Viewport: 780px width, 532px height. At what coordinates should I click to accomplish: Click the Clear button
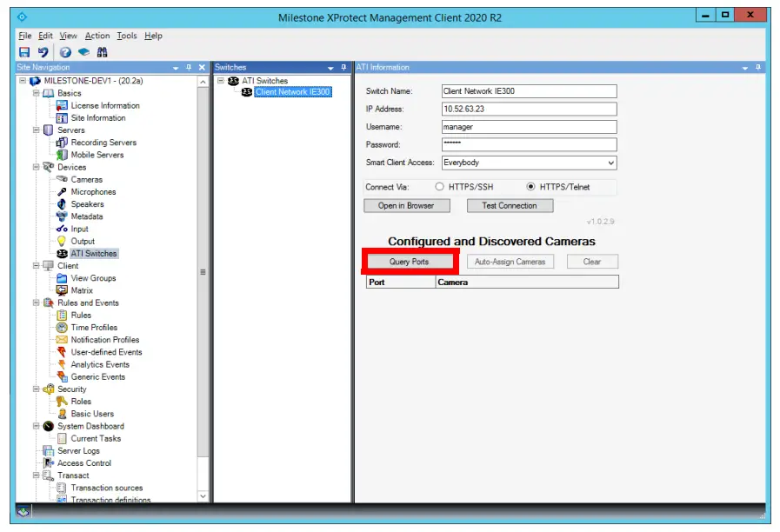click(592, 262)
